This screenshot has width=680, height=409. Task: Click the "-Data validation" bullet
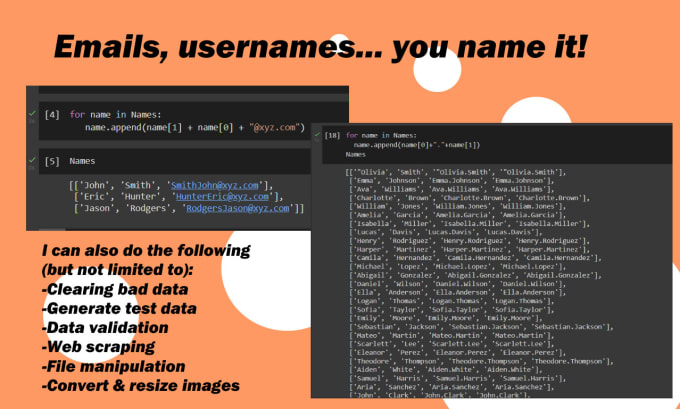[105, 327]
